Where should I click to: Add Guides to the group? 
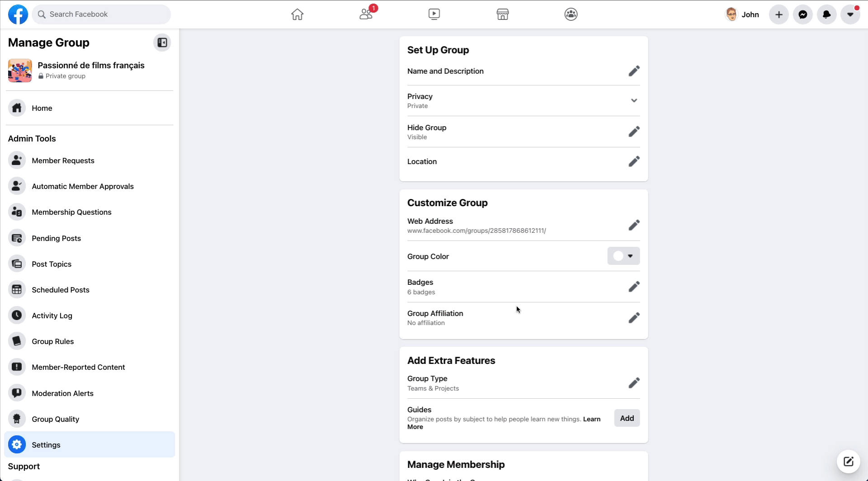pyautogui.click(x=627, y=418)
